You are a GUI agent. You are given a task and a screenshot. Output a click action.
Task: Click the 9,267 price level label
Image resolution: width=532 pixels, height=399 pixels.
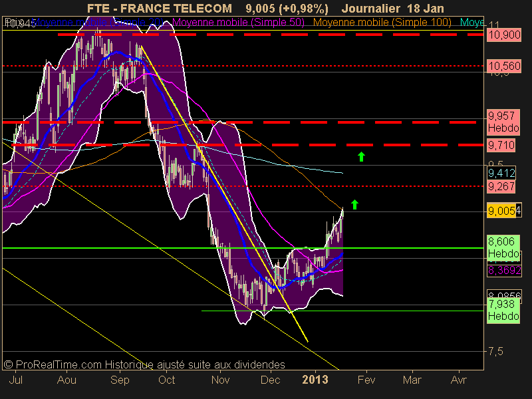tap(501, 186)
